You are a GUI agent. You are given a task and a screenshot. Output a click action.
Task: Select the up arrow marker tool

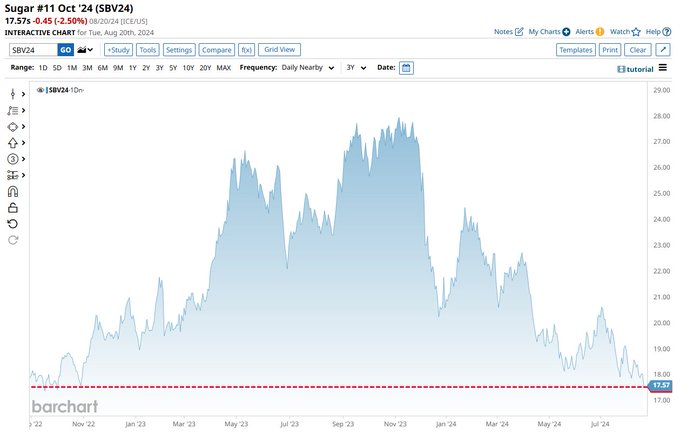pos(13,143)
